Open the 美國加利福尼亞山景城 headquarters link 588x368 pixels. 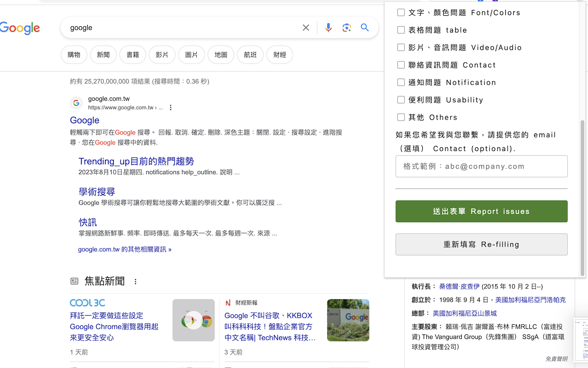(465, 313)
